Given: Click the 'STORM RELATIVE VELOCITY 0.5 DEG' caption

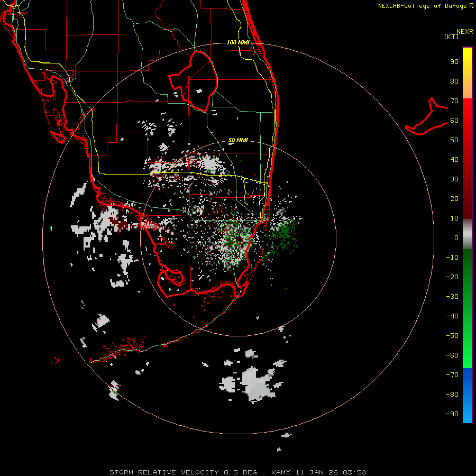Looking at the screenshot, I should pos(183,472).
